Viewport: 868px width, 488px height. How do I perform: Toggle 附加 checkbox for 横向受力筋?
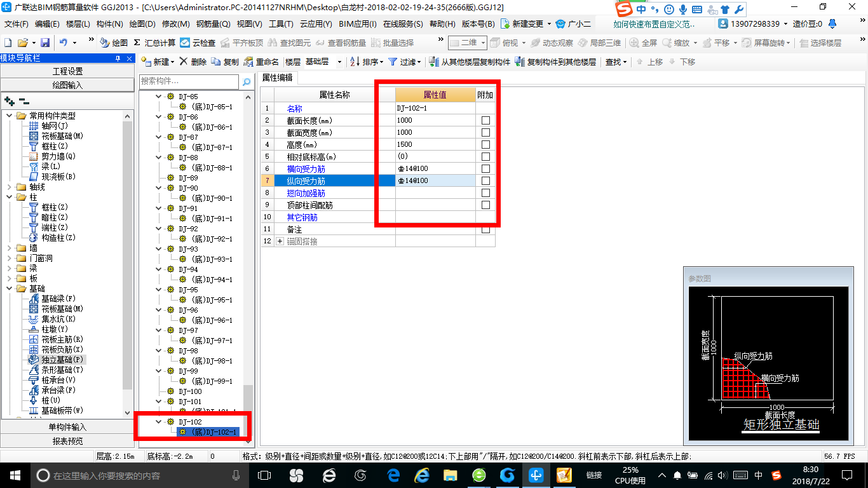coord(485,168)
